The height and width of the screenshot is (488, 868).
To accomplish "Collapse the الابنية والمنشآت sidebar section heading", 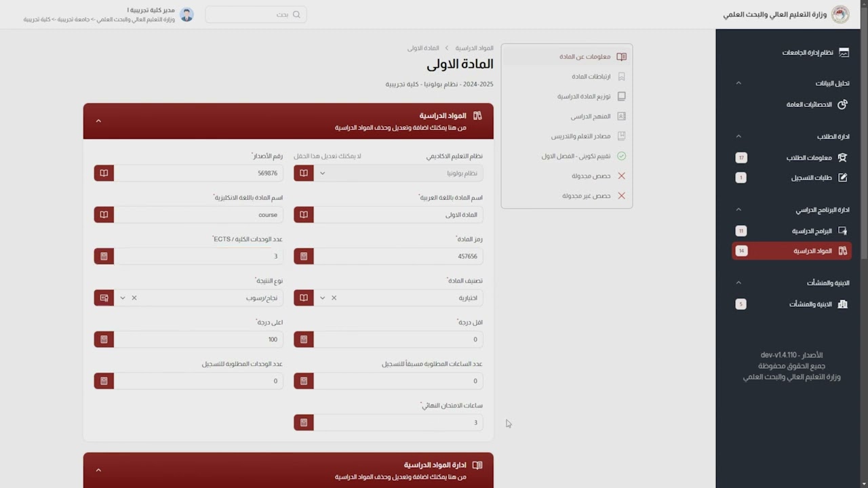I will coord(738,283).
